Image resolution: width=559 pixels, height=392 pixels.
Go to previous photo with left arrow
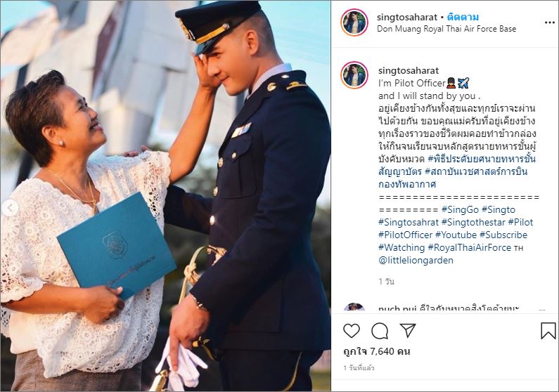click(9, 208)
